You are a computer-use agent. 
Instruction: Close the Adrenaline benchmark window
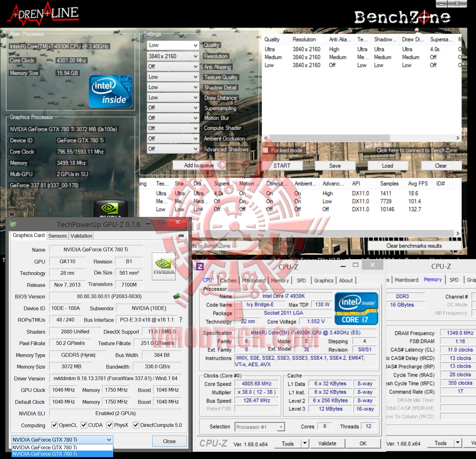click(x=457, y=4)
